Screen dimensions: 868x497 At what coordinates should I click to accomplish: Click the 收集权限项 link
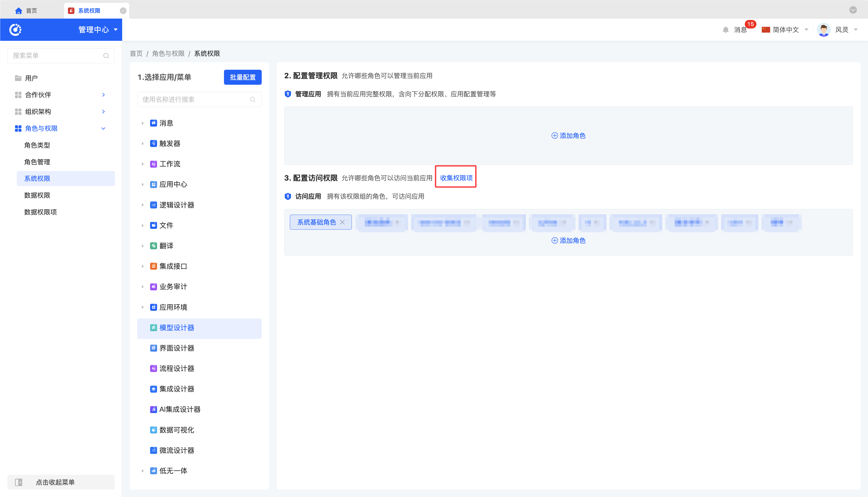click(456, 178)
